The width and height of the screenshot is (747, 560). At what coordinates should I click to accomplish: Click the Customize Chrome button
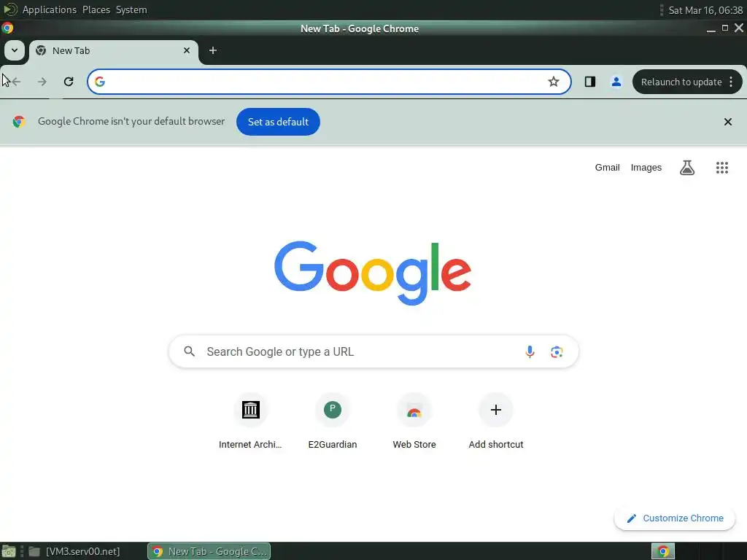pos(675,518)
